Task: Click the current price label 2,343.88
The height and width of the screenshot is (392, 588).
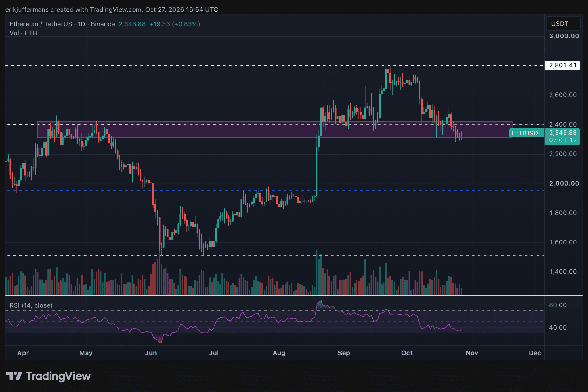Action: [x=563, y=133]
